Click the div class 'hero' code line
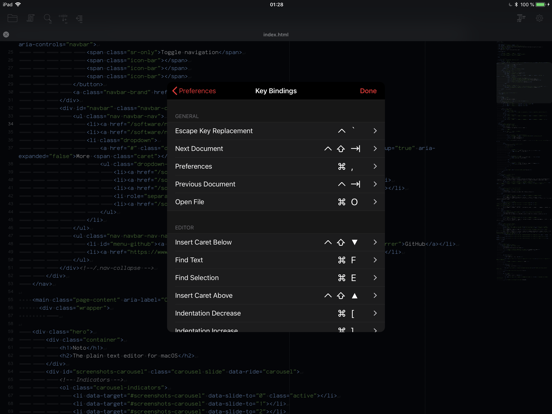This screenshot has height=414, width=552. point(63,332)
